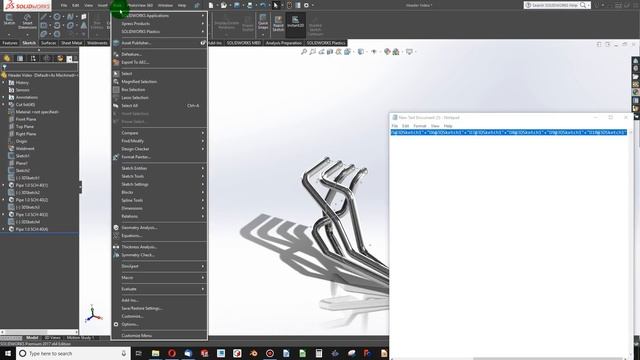This screenshot has width=640, height=360.
Task: Switch to the Surfaces ribbon tab
Action: click(49, 43)
